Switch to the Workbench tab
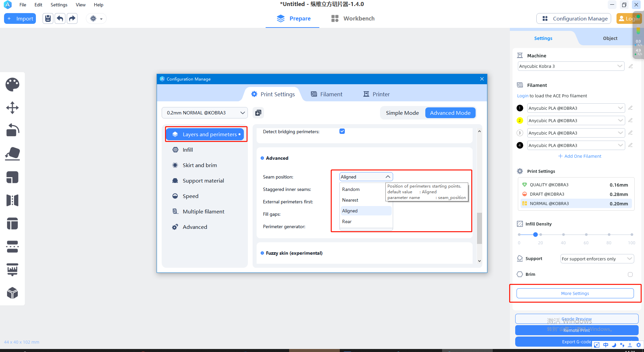This screenshot has width=644, height=352. 353,18
